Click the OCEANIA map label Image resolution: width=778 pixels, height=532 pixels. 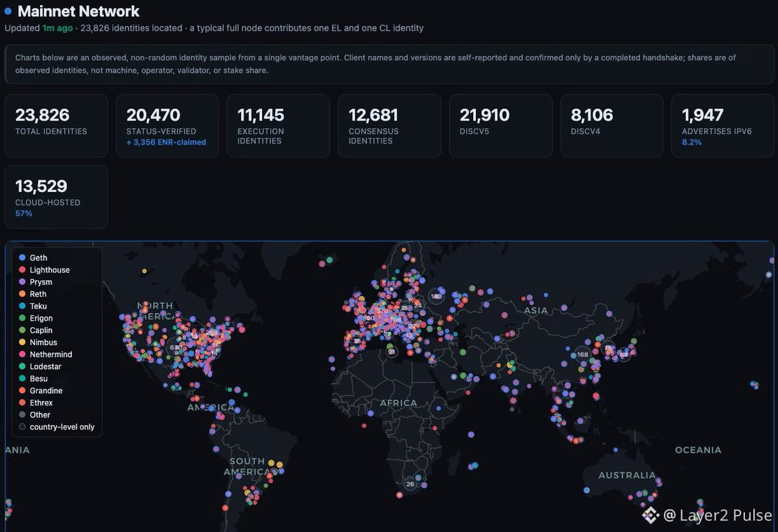698,450
